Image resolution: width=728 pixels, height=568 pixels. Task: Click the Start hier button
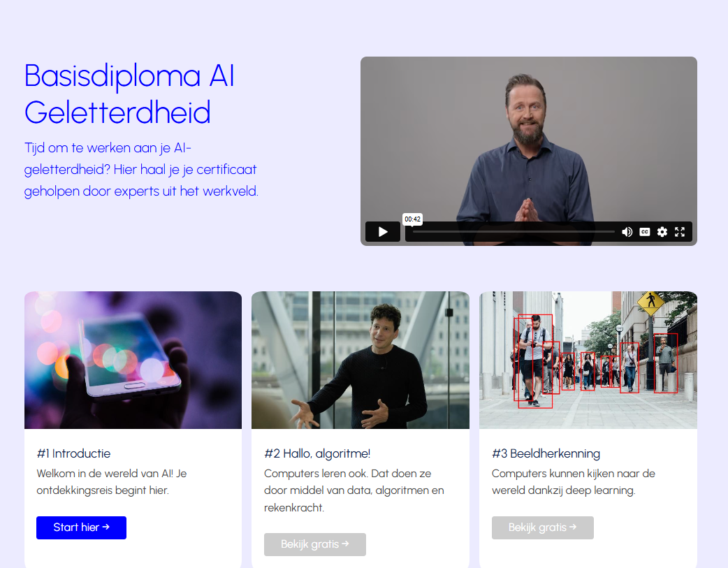[81, 527]
